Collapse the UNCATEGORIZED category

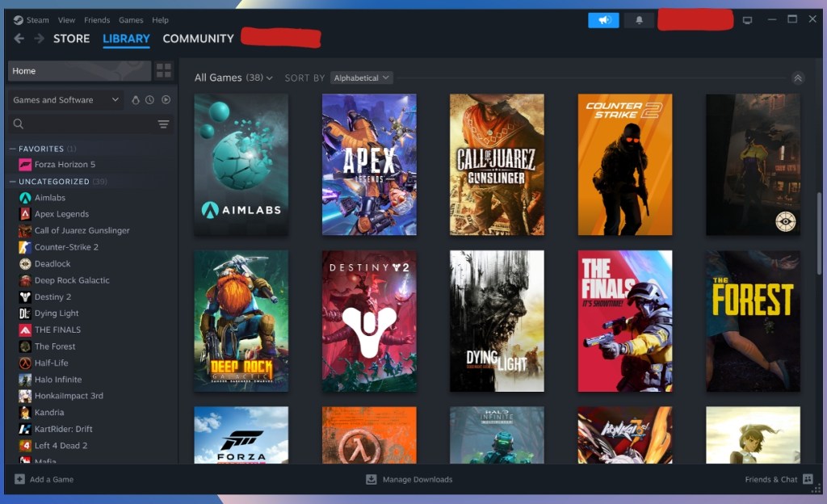click(12, 182)
